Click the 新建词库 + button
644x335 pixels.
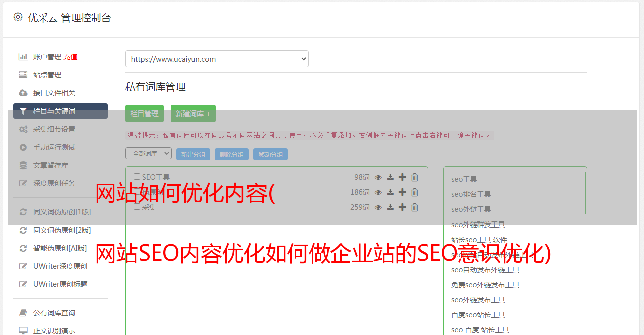(x=193, y=114)
